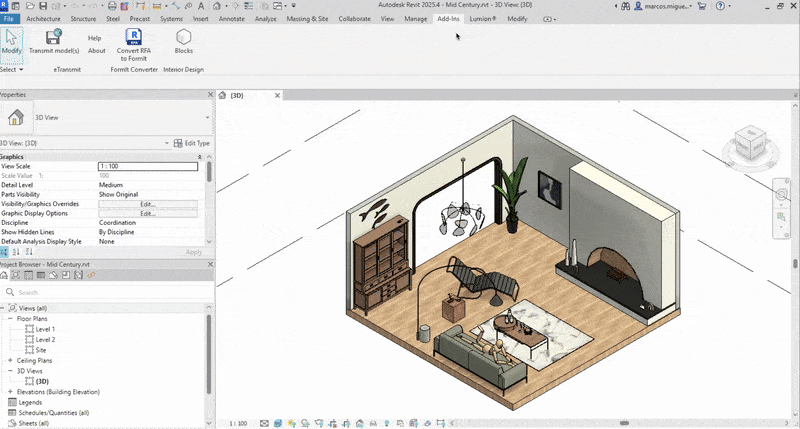
Task: Click the Transmit model(s) icon
Action: (54, 38)
